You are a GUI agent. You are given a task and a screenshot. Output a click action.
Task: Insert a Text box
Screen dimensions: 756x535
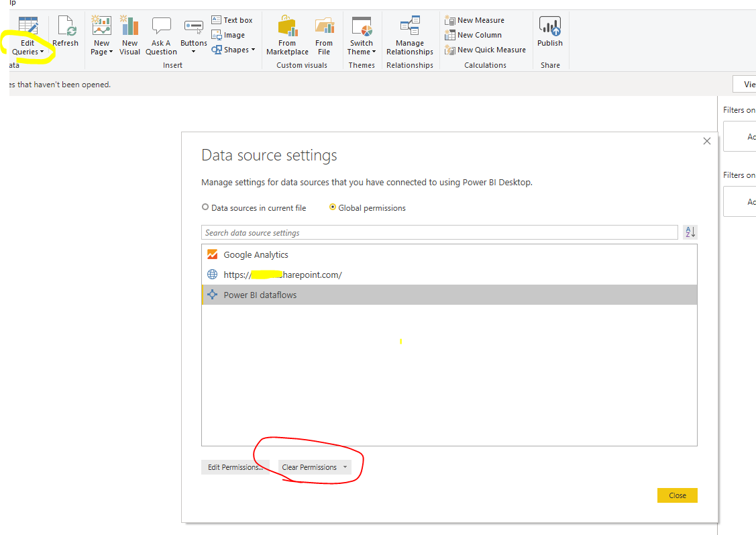(x=232, y=20)
